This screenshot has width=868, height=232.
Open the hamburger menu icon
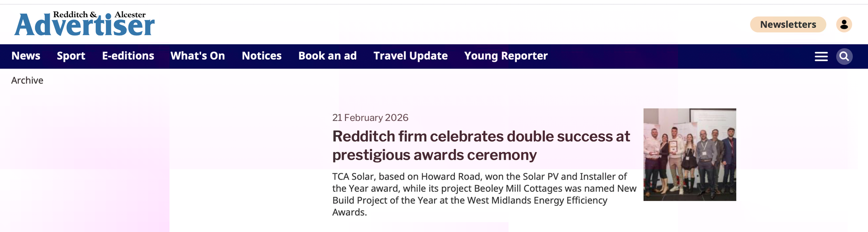821,56
